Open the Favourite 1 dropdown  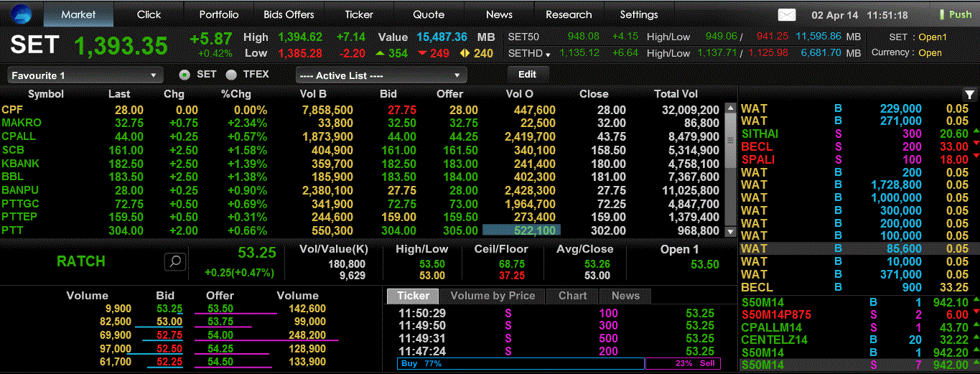click(85, 75)
